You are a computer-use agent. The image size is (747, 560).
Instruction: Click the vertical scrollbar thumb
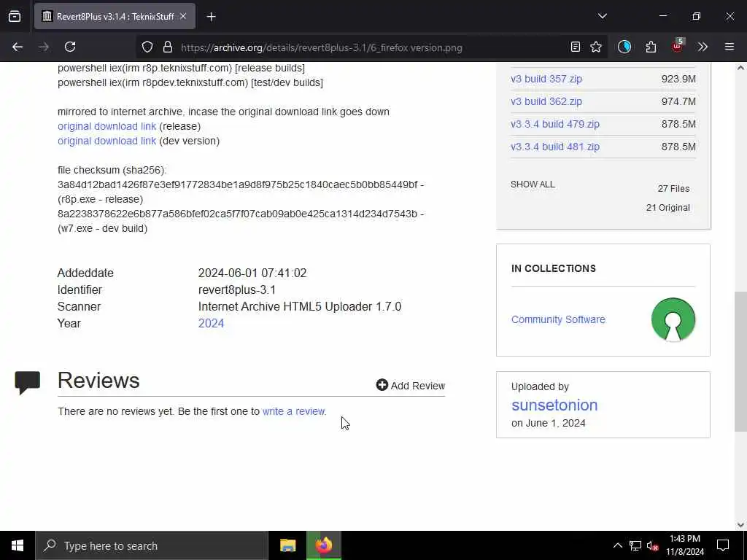pyautogui.click(x=740, y=362)
